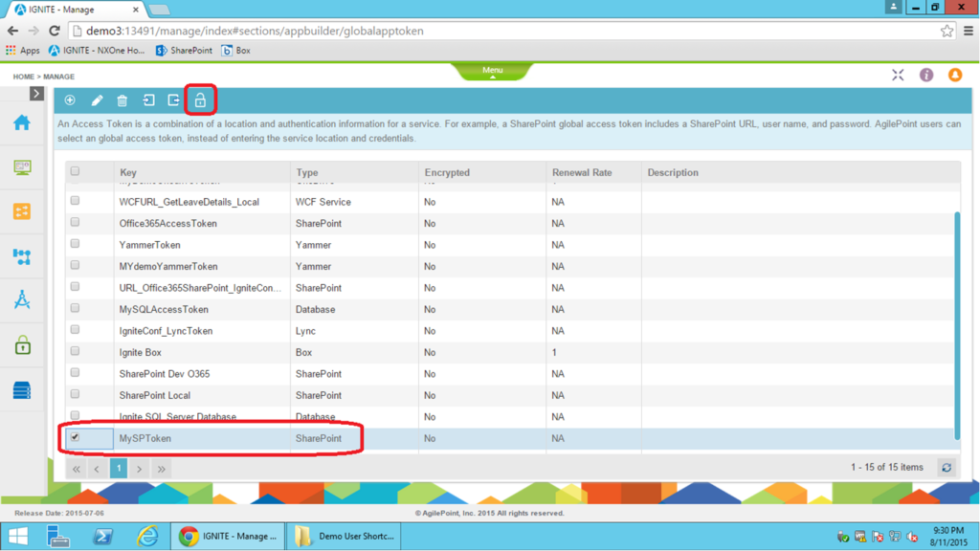
Task: Click the Add access token plus icon
Action: pyautogui.click(x=69, y=99)
